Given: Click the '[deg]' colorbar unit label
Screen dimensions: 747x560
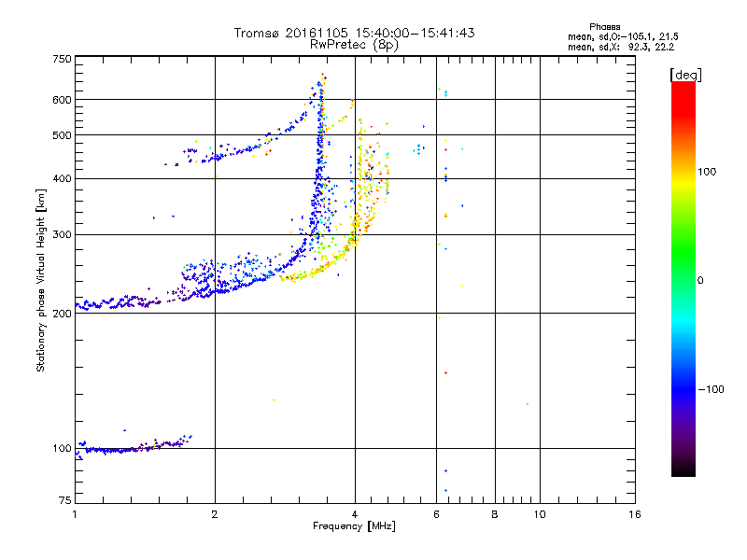Looking at the screenshot, I should coord(685,75).
